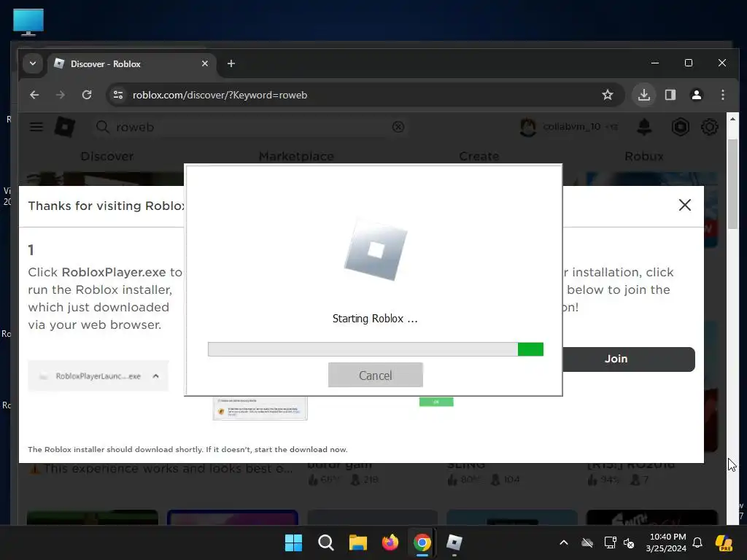Expand the RobloxPlayerLauncher.exe download chevron
The image size is (747, 560).
[x=156, y=376]
